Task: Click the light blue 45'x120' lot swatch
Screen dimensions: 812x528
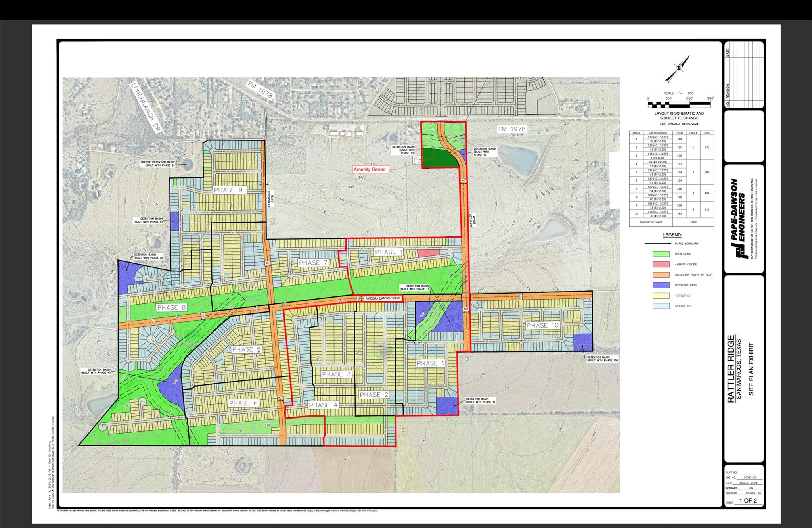Action: coord(661,306)
